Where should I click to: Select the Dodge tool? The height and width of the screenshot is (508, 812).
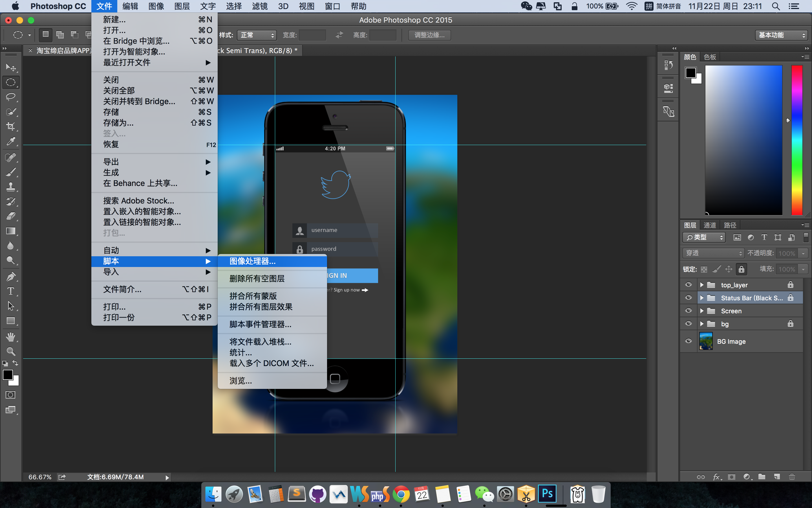click(11, 261)
